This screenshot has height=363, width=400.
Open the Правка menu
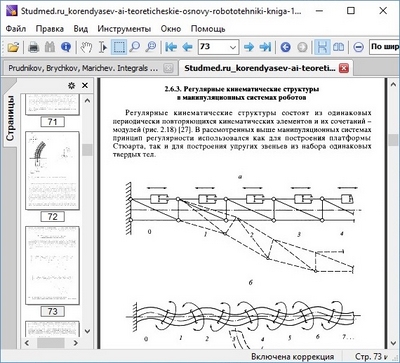pos(50,29)
